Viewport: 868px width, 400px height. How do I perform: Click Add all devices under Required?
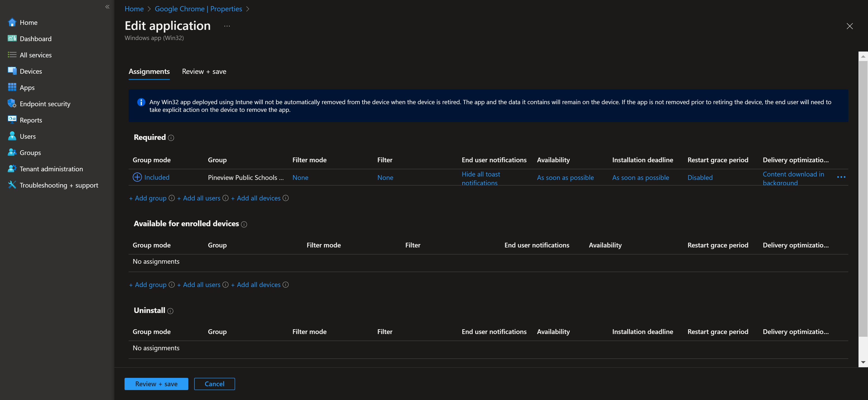(256, 198)
